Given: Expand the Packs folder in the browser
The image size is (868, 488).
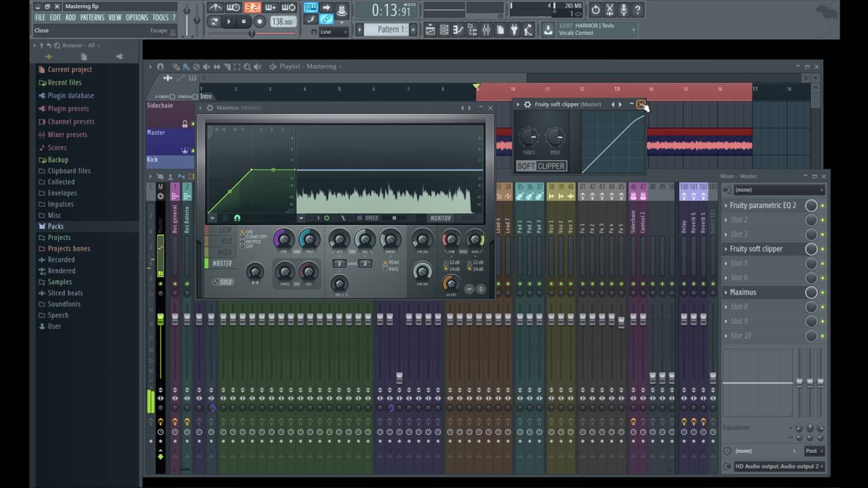Looking at the screenshot, I should tap(56, 226).
